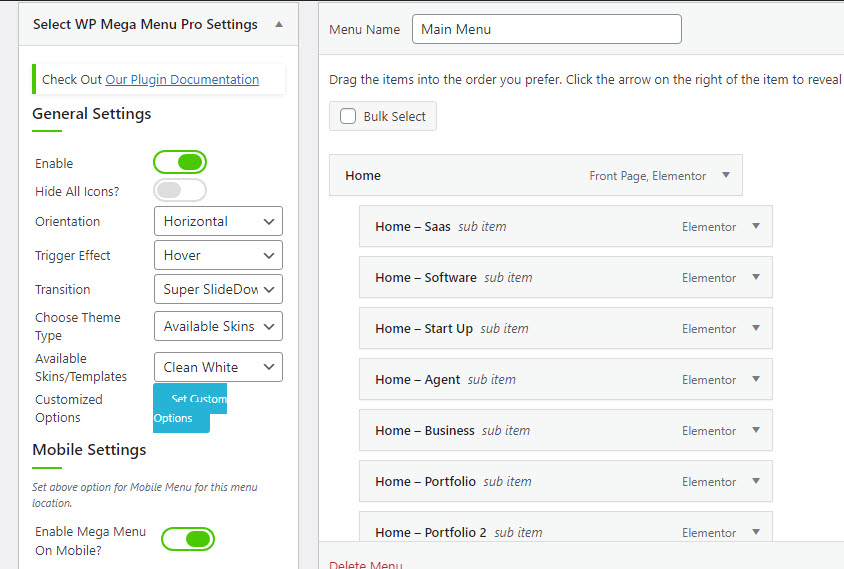Select the Home – Portfolio 2 sub item

tap(566, 528)
